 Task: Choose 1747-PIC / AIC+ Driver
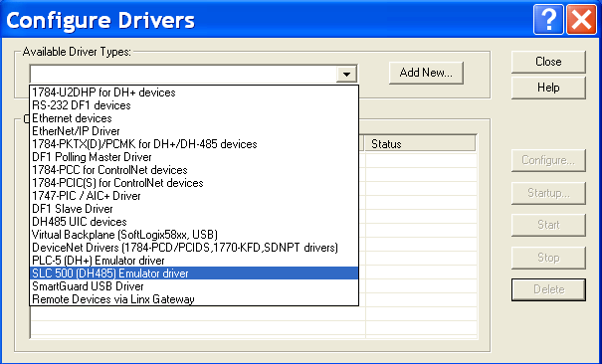click(194, 196)
